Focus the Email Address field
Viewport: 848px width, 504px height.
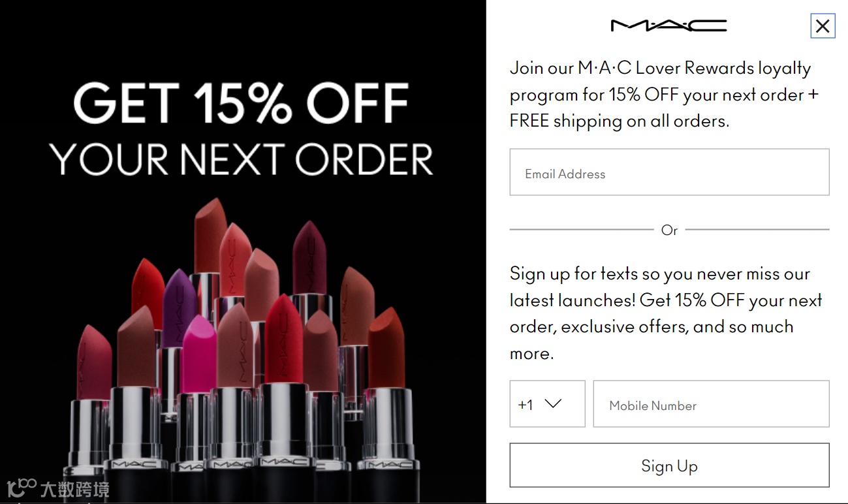pos(669,172)
